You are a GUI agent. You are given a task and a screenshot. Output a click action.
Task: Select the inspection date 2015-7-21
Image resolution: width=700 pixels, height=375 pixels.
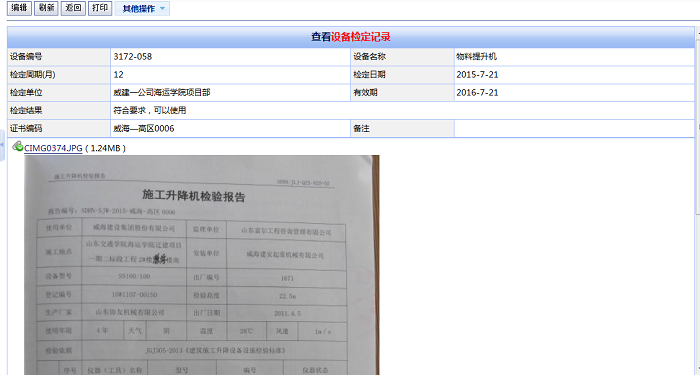tap(477, 75)
